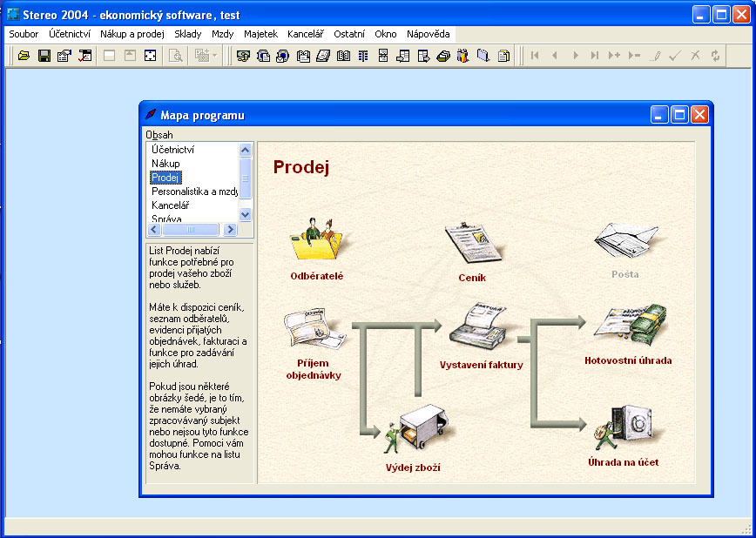Click the stacked documents toolbar icon

pyautogui.click(x=503, y=56)
